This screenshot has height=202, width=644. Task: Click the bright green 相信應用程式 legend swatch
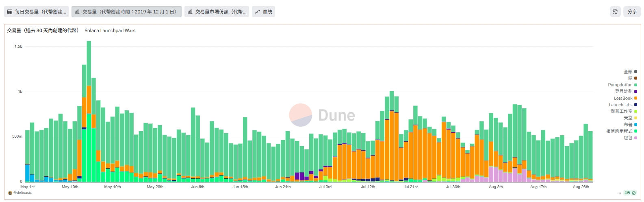pos(635,131)
